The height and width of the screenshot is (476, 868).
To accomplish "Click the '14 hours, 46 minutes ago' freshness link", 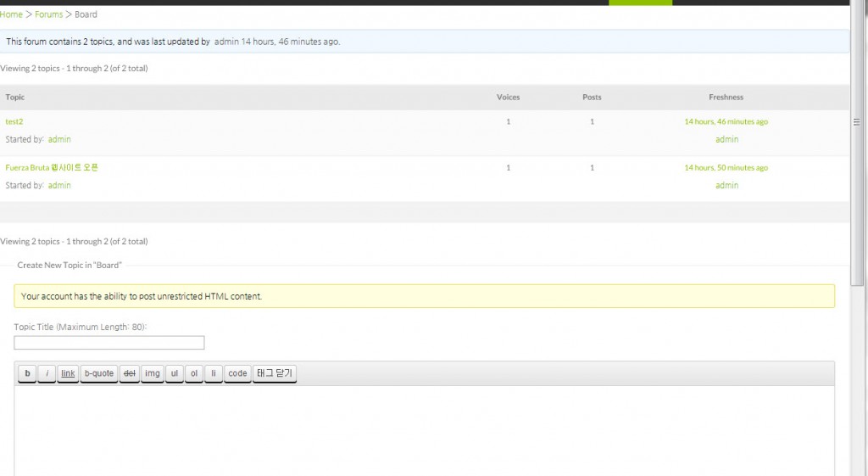I will [x=726, y=121].
